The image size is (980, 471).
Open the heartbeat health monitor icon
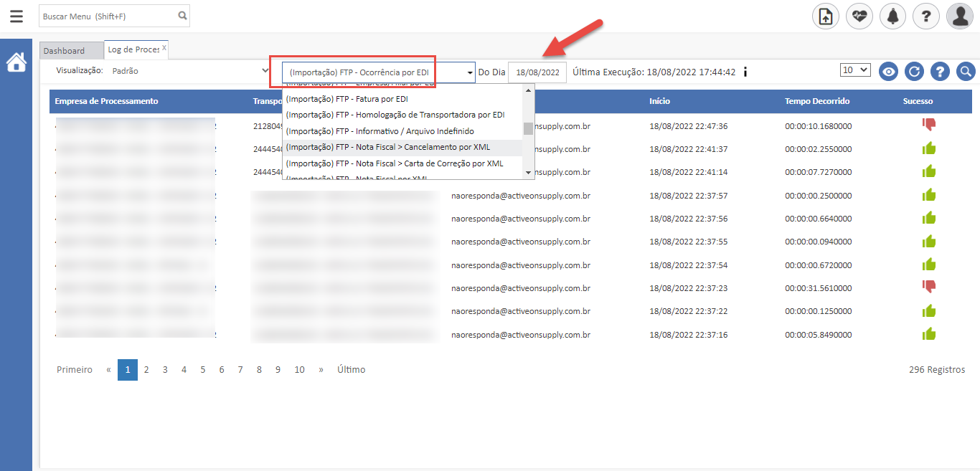859,16
